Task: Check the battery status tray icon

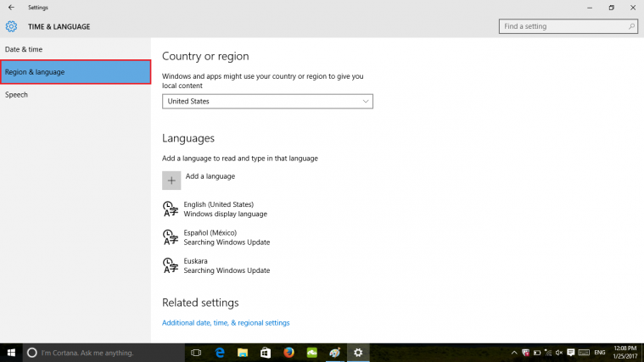Action: (x=537, y=353)
